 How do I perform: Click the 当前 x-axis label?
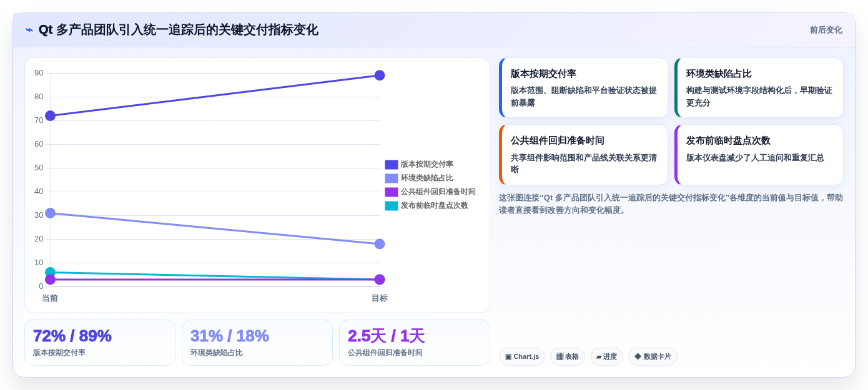pyautogui.click(x=50, y=298)
